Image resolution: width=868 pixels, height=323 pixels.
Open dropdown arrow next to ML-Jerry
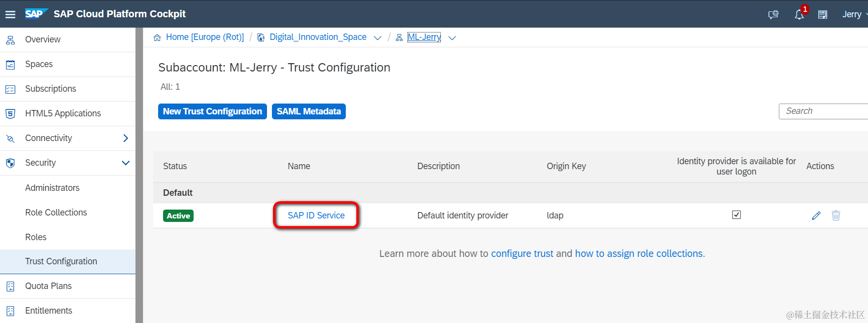[x=452, y=38]
